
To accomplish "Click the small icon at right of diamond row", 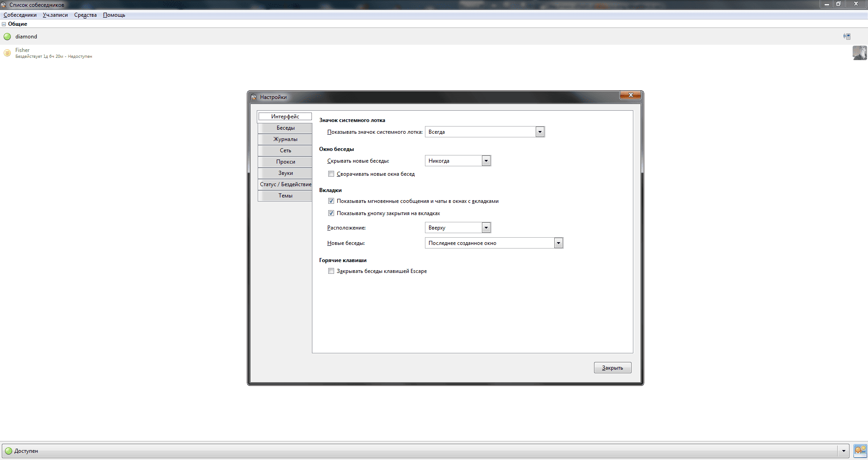I will (847, 37).
